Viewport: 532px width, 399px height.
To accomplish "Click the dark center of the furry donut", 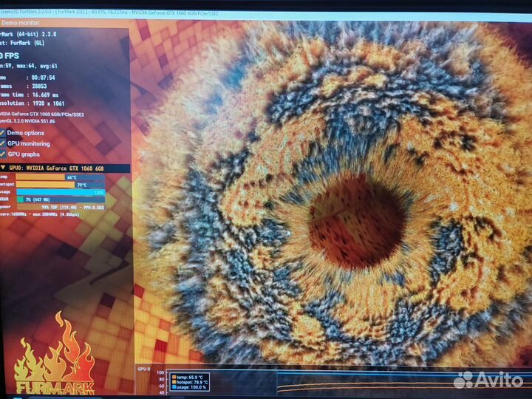I will [356, 225].
